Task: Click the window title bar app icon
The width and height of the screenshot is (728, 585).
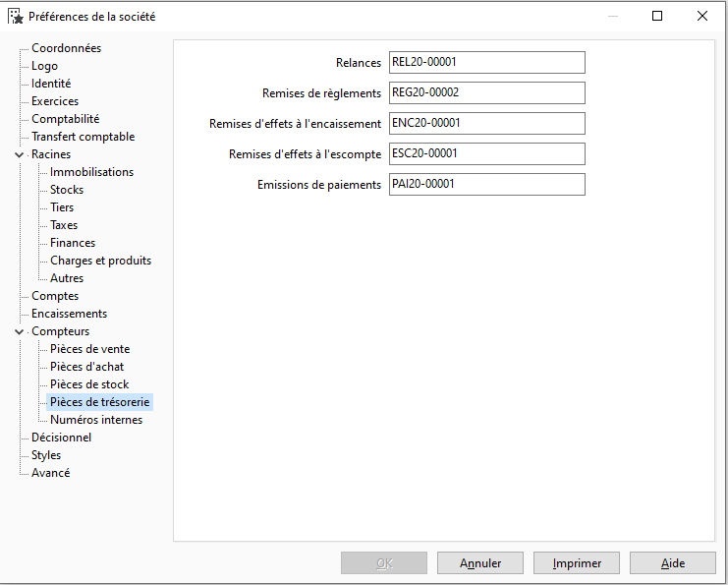Action: (16, 17)
